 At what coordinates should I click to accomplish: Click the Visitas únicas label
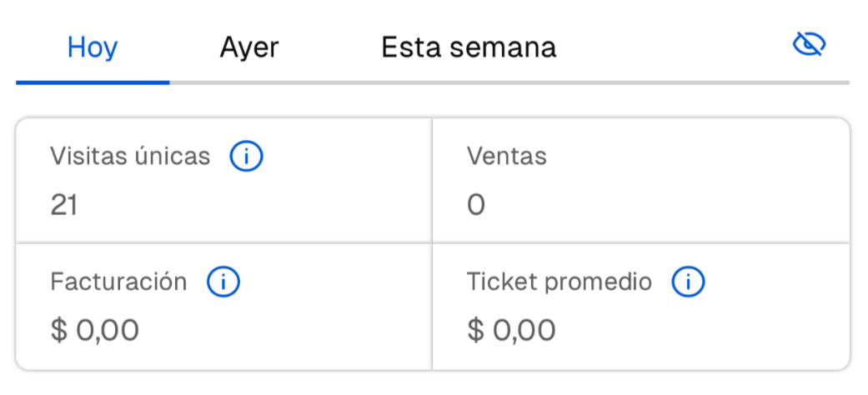tap(130, 156)
